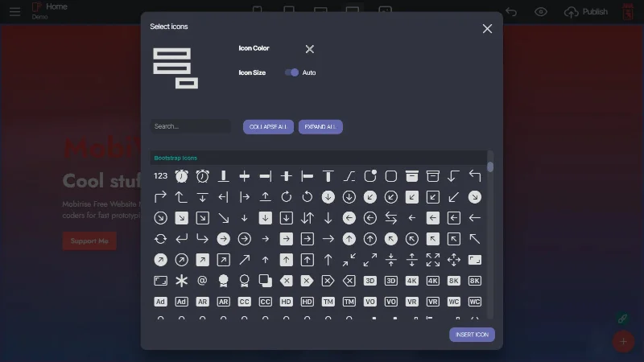
Task: Click the Collapse All button
Action: (268, 127)
